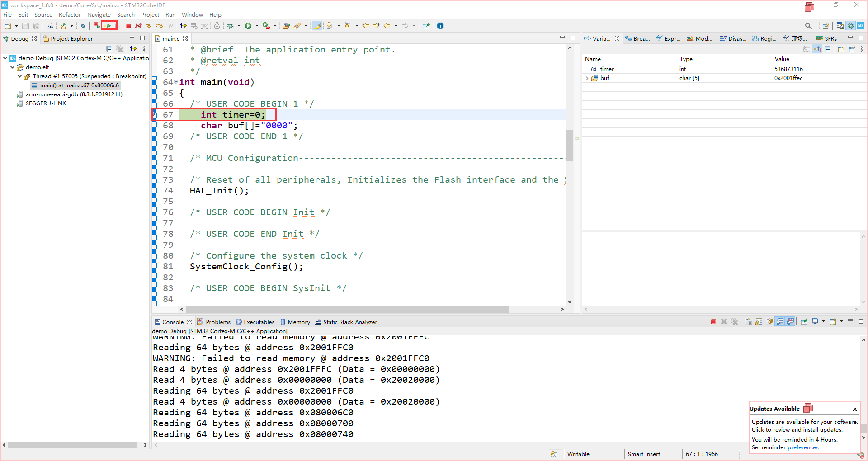Click the Step Over icon
This screenshot has width=868, height=461.
[x=159, y=26]
